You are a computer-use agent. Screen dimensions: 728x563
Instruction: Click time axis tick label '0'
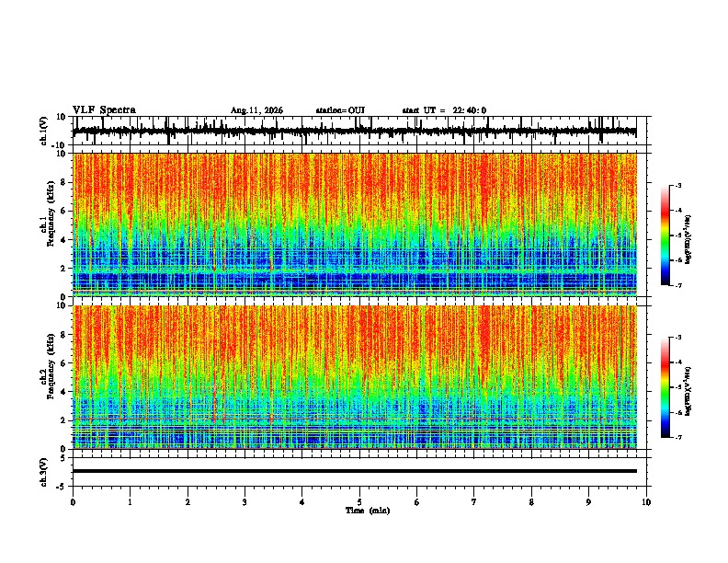(x=73, y=502)
